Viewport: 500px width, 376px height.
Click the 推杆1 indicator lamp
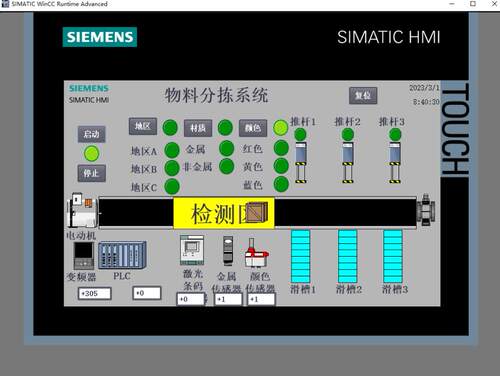coord(300,135)
